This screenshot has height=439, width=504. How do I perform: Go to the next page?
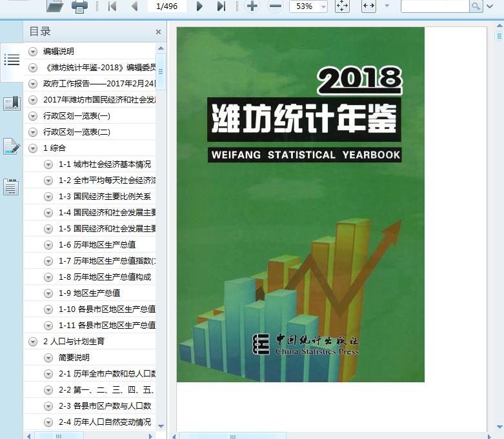(x=199, y=6)
